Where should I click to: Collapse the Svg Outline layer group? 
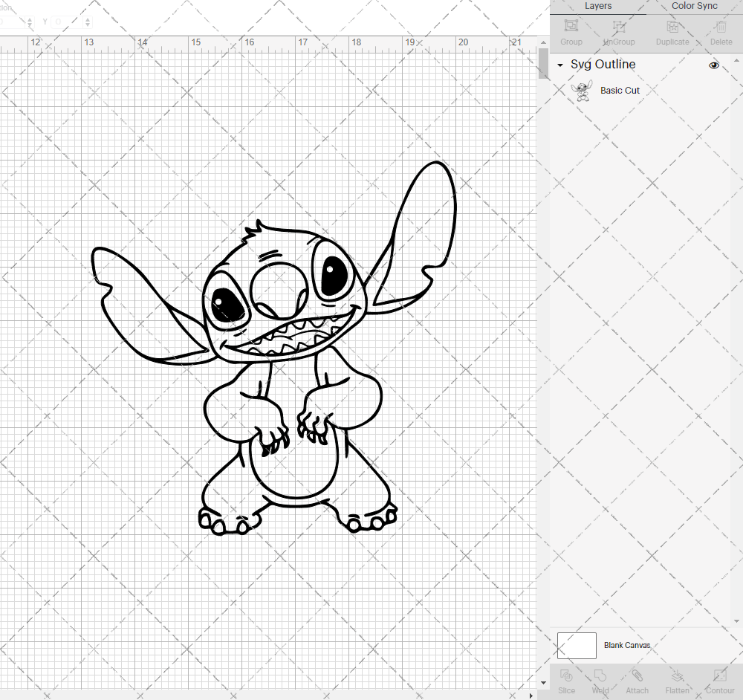click(x=560, y=65)
